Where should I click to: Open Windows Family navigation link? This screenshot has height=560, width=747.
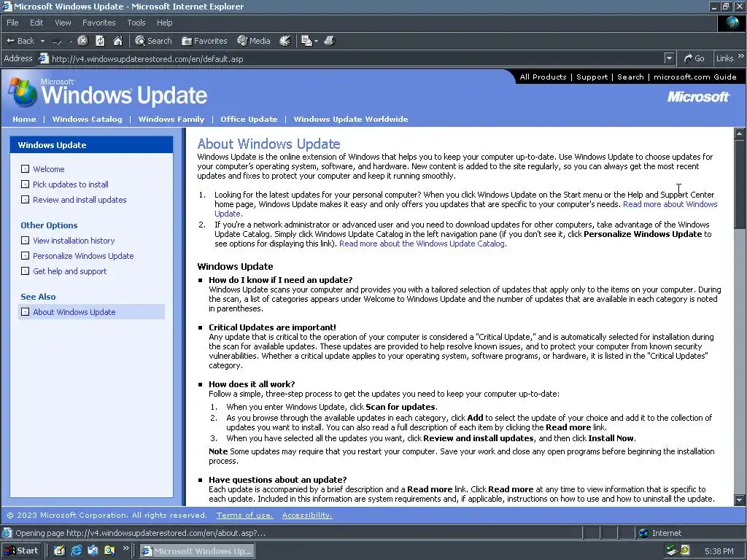click(x=171, y=119)
